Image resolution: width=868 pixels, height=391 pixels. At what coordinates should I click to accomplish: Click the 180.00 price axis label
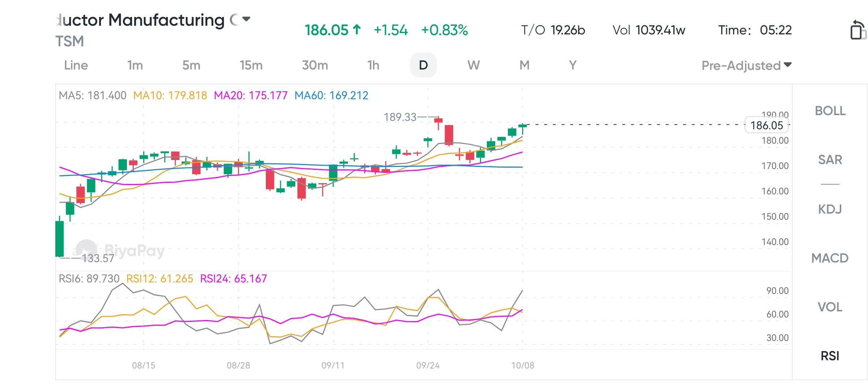(775, 140)
